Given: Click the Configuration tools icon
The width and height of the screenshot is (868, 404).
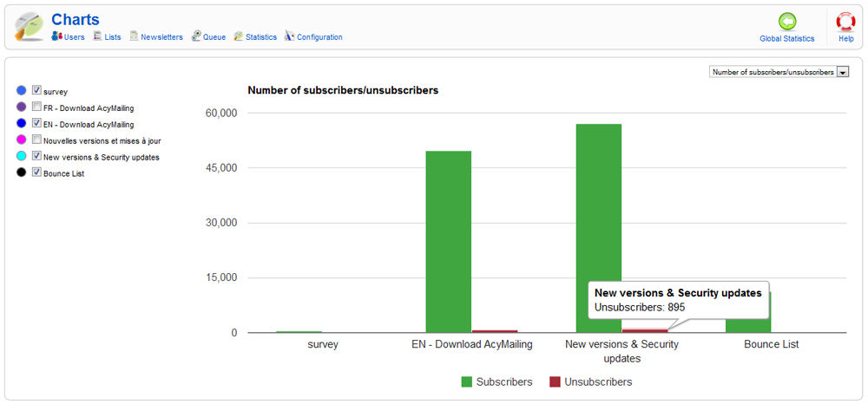Looking at the screenshot, I should coord(290,36).
